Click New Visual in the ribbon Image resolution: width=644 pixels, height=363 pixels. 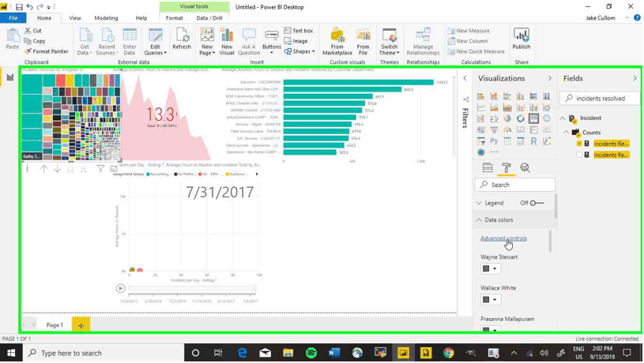click(x=227, y=41)
